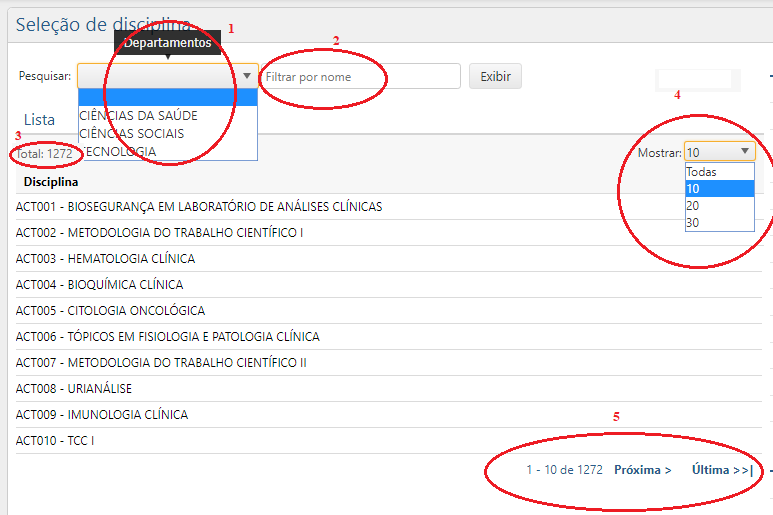Select ACT003 Hematologia Clínica discipline

105,259
